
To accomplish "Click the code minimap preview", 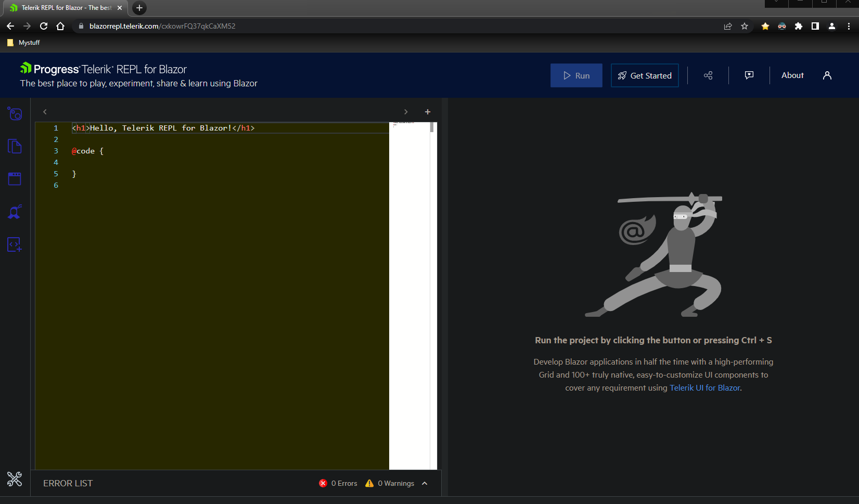I will [409, 296].
